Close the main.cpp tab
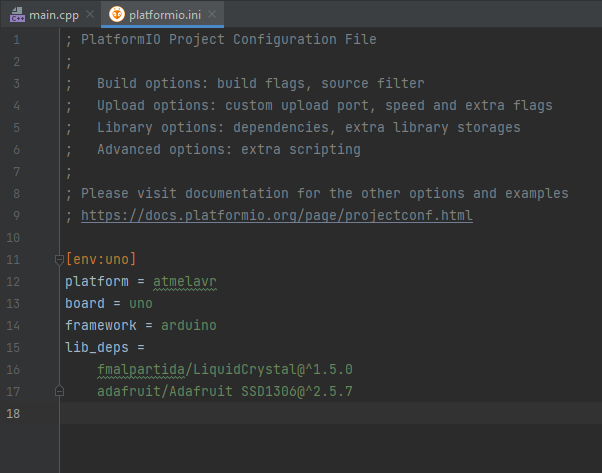 90,15
